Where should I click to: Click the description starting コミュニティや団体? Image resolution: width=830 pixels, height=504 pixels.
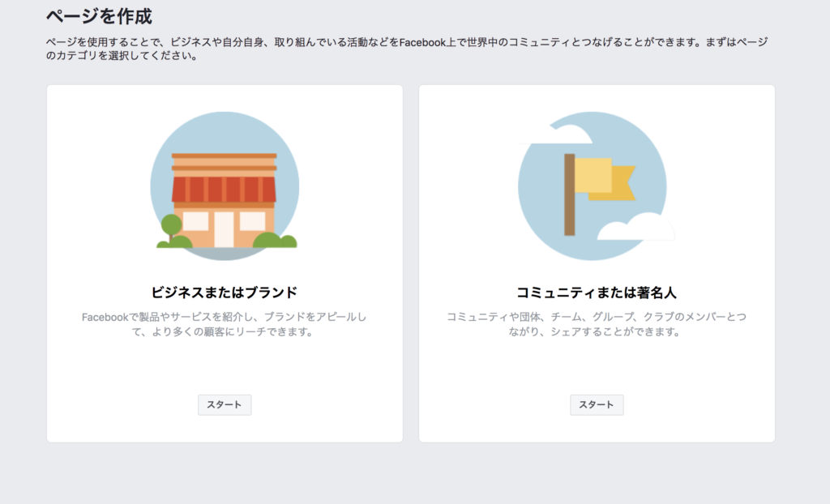coord(597,324)
